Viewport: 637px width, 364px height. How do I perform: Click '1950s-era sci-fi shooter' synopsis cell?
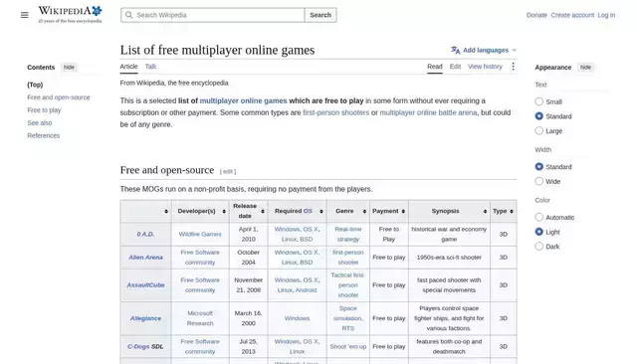[x=449, y=258]
